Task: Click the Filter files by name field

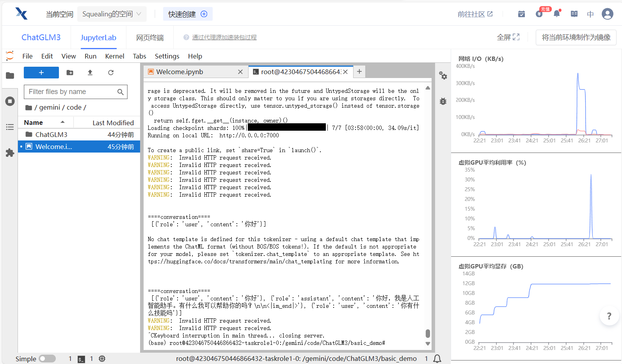Action: 71,92
